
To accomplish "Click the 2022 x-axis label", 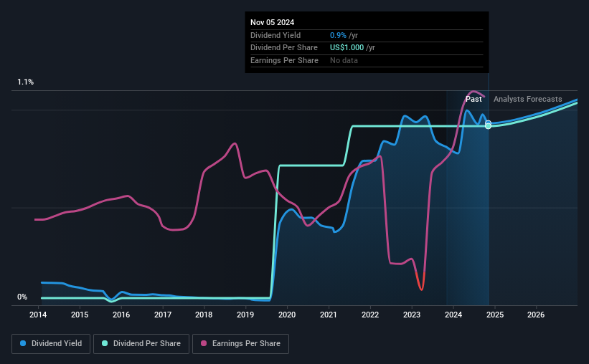I will point(370,315).
